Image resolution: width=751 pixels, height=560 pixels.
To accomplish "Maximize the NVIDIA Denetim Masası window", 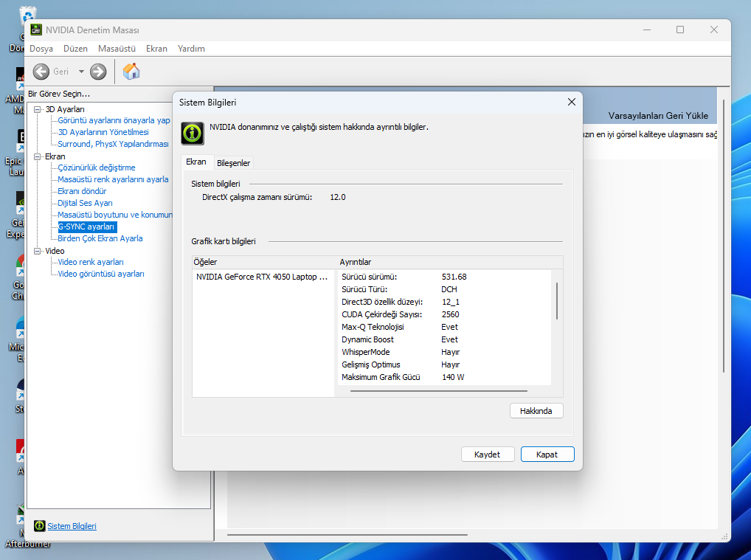I will [x=680, y=30].
